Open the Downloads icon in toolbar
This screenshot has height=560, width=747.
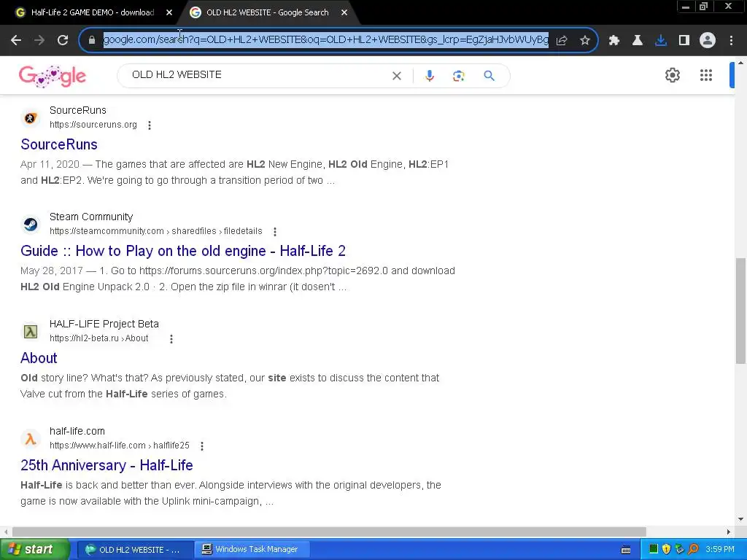661,41
